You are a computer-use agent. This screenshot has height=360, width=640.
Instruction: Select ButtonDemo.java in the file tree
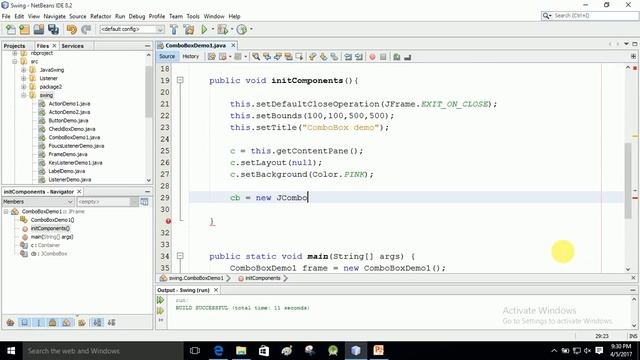click(x=68, y=120)
